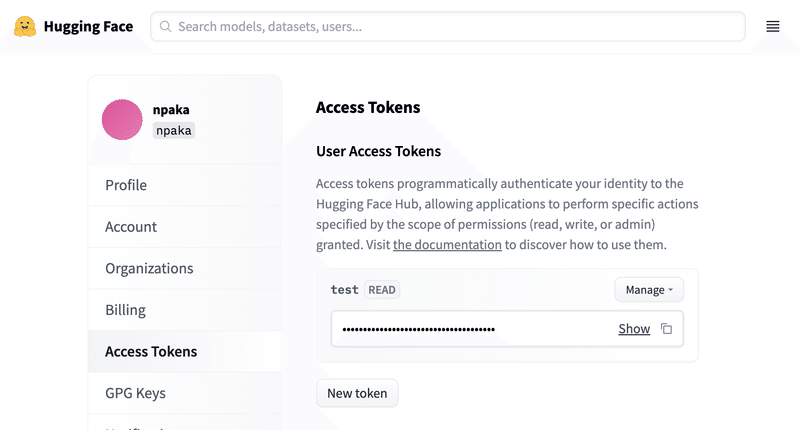The image size is (800, 430).
Task: Click the masked token value field
Action: click(507, 329)
